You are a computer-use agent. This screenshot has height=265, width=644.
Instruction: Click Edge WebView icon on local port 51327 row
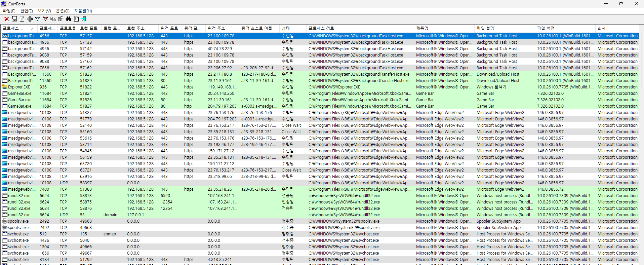coord(5,112)
